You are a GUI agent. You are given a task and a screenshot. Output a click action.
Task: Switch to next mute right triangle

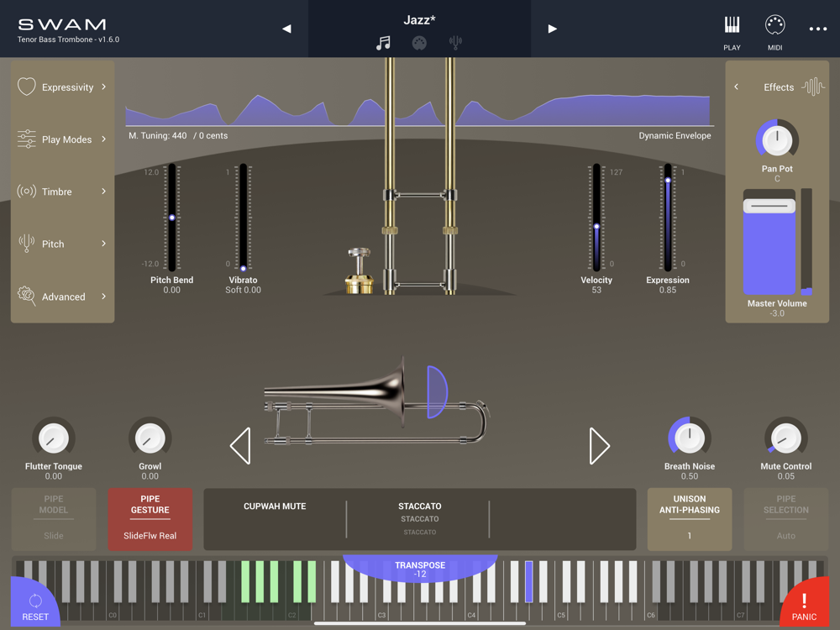click(599, 446)
